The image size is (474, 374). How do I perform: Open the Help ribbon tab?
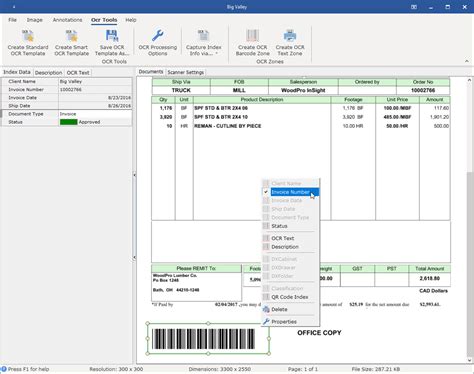131,20
